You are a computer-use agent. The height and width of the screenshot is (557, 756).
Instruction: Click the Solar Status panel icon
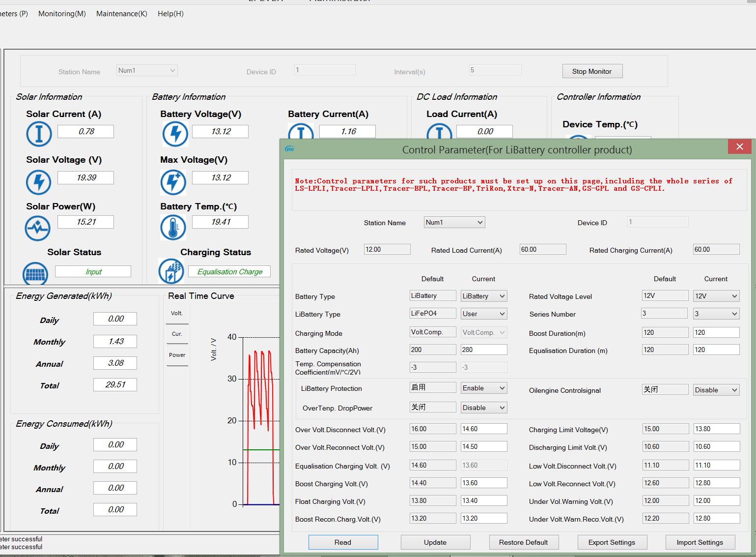point(35,273)
